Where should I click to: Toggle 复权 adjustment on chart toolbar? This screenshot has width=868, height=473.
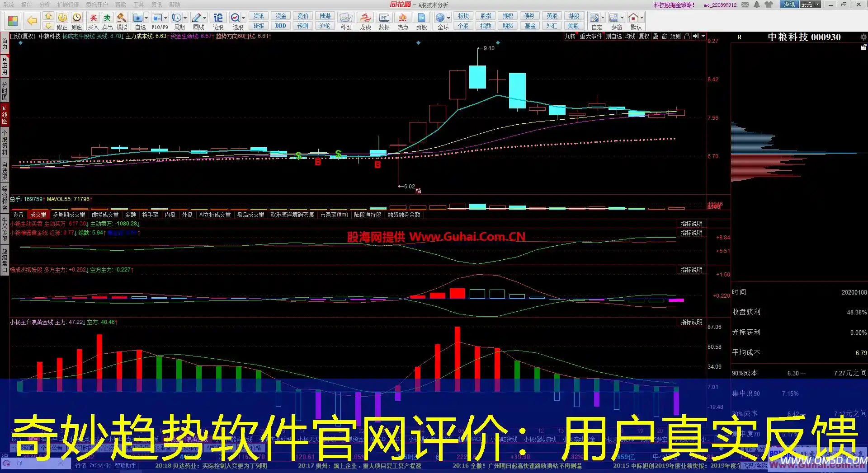(x=644, y=36)
